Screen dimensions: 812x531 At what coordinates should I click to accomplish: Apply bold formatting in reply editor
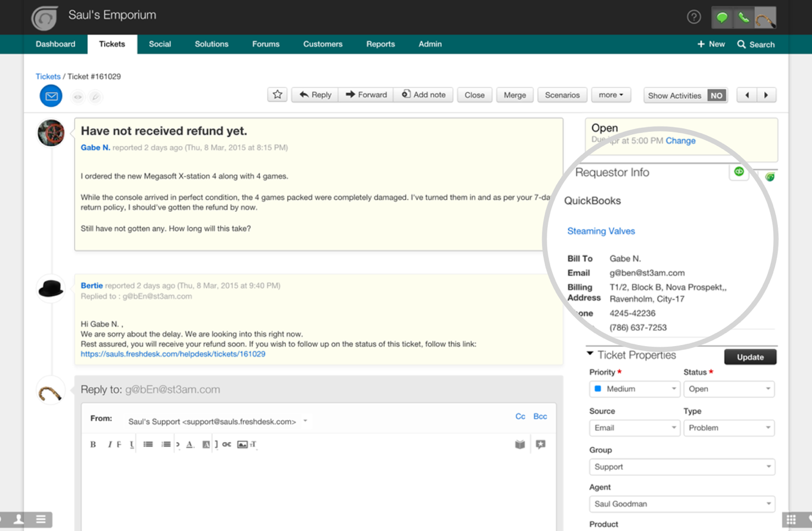pyautogui.click(x=93, y=444)
